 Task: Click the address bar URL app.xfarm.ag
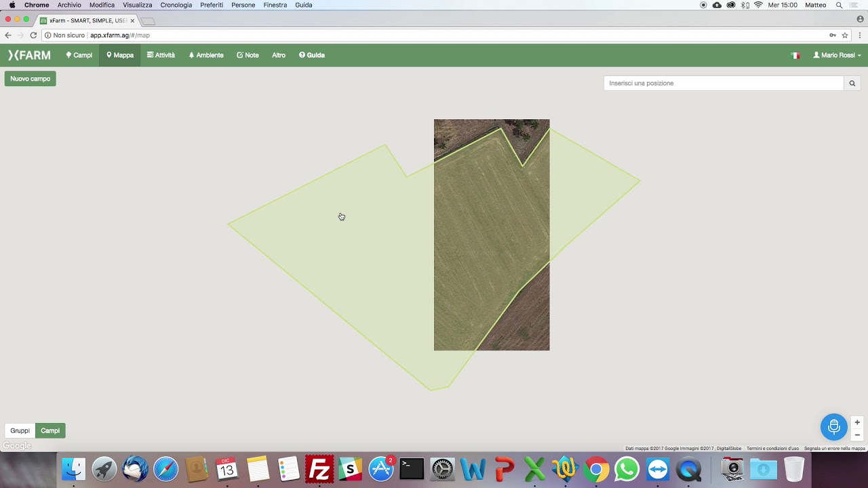[x=120, y=35]
